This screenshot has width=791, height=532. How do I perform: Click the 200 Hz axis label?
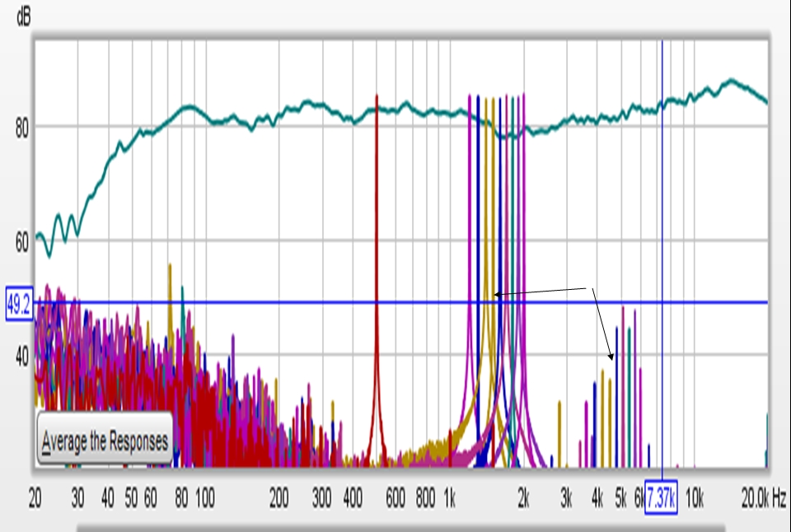coord(278,498)
